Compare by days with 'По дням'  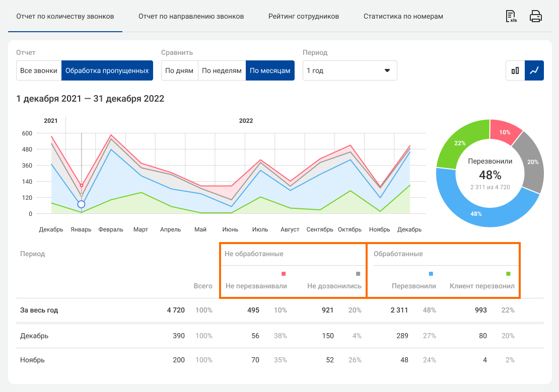click(x=179, y=70)
